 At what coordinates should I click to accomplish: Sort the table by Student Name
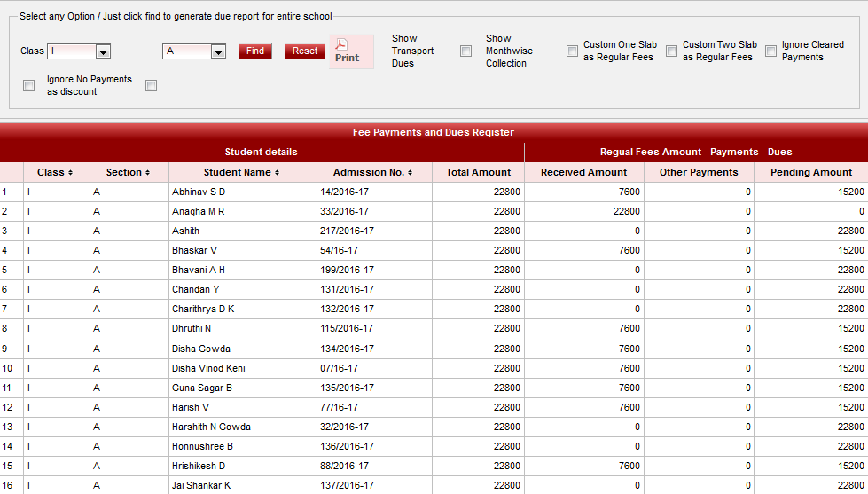(277, 172)
